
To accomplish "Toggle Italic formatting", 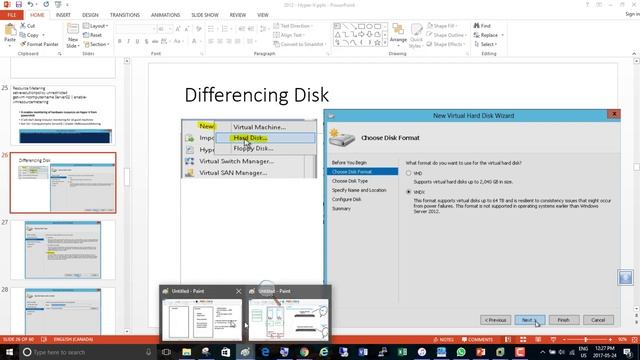I will coord(129,41).
